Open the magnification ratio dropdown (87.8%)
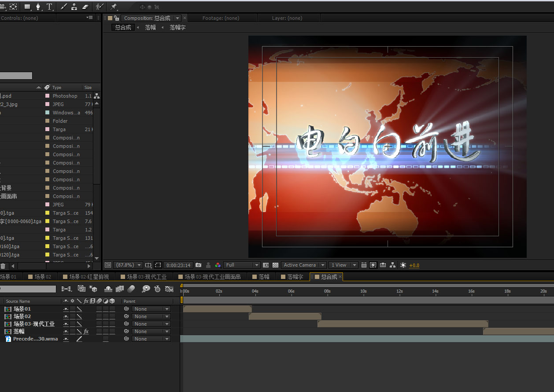 tap(128, 265)
